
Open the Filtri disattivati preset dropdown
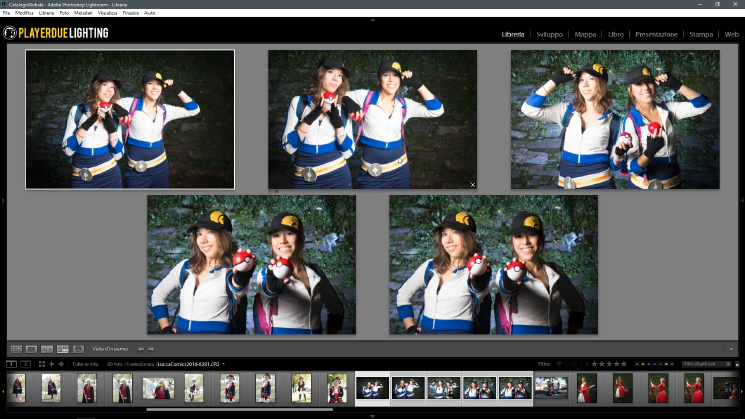coord(707,364)
